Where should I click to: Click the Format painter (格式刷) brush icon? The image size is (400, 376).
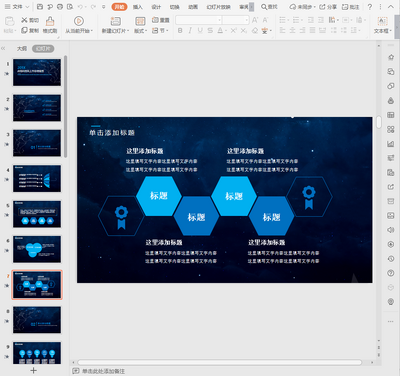(x=50, y=21)
